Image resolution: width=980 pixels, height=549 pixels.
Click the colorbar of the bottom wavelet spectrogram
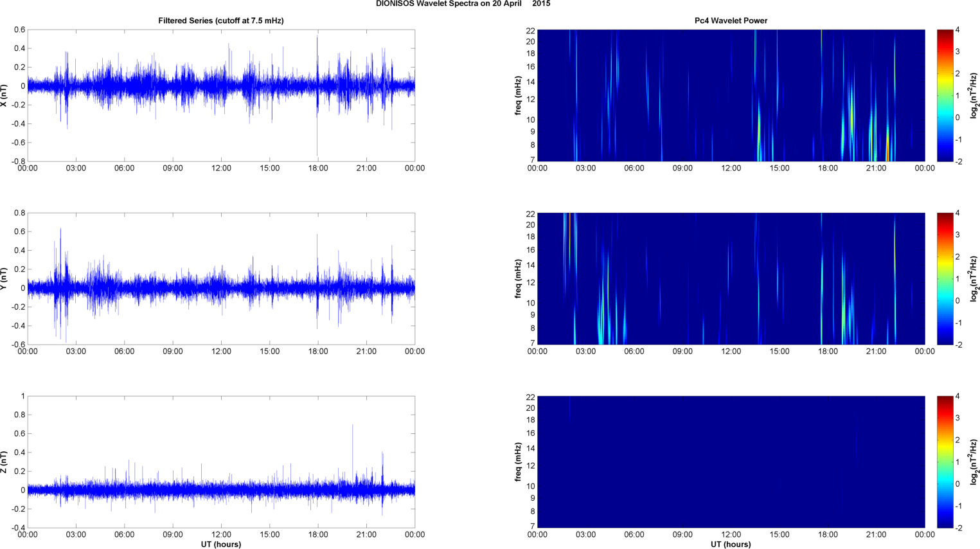(x=945, y=462)
